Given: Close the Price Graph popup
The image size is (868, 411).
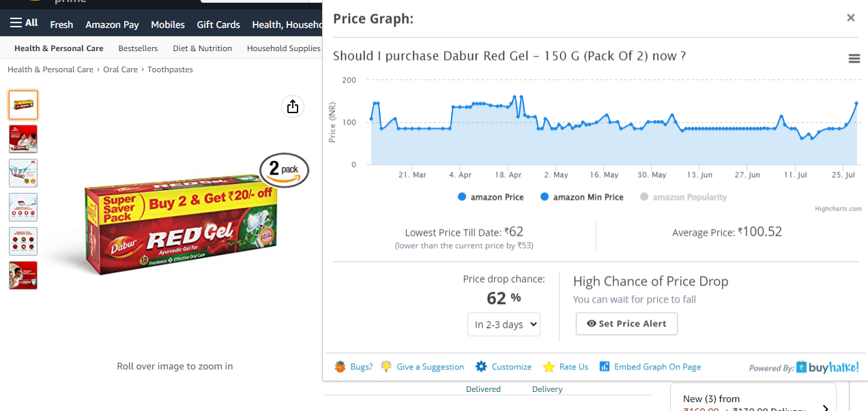Looking at the screenshot, I should pyautogui.click(x=851, y=18).
